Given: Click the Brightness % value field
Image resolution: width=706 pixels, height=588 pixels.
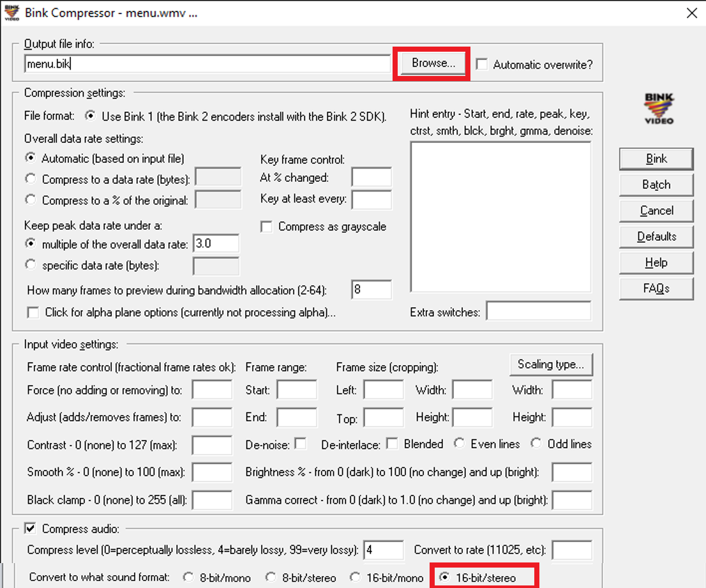Looking at the screenshot, I should [572, 472].
